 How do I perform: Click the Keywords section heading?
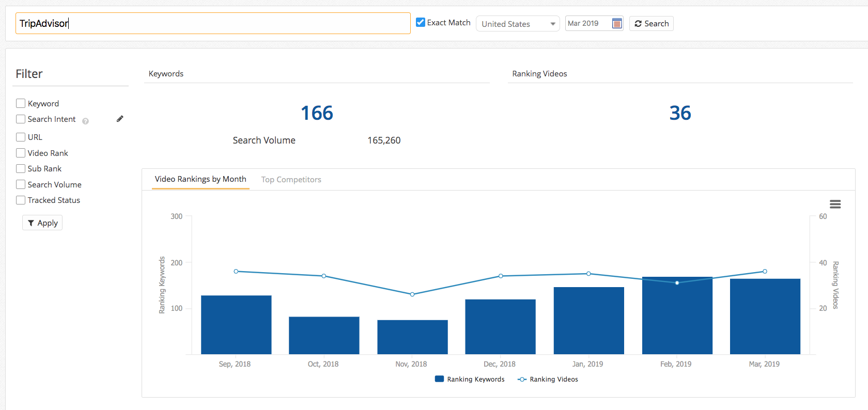pyautogui.click(x=166, y=74)
